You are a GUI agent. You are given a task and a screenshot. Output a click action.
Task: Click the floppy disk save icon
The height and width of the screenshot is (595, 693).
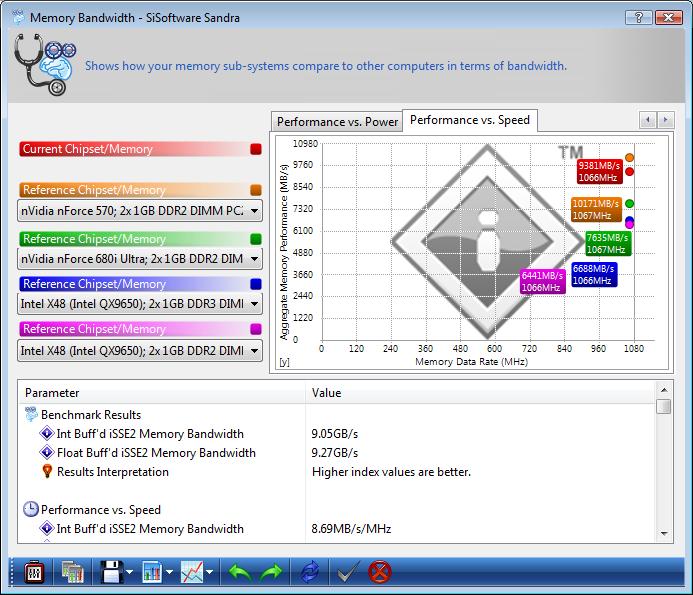[x=112, y=572]
